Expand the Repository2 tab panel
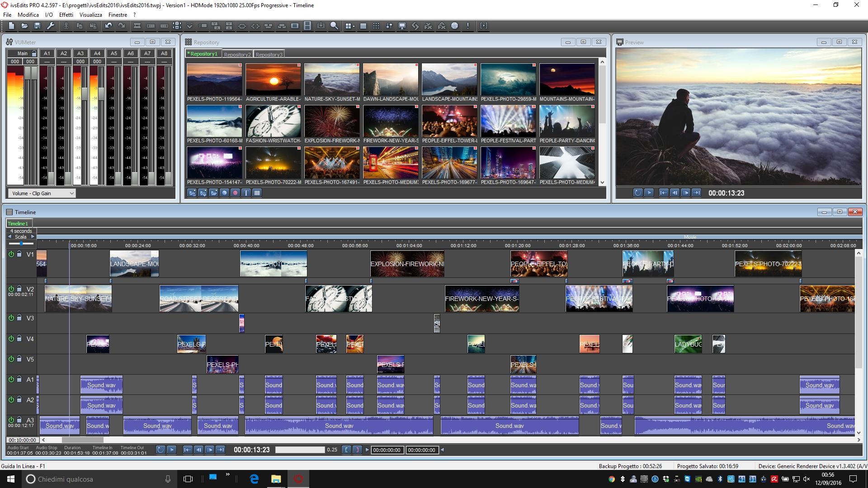The image size is (868, 488). pos(237,54)
